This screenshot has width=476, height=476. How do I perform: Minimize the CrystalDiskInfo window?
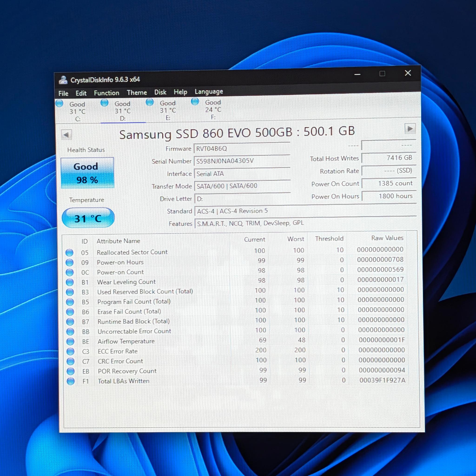tap(357, 74)
